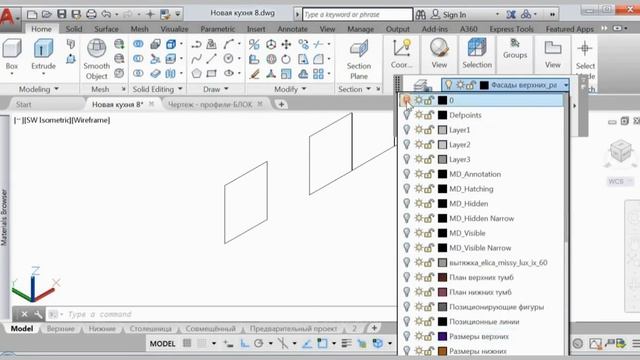Image resolution: width=640 pixels, height=360 pixels.
Task: Click the search binoculars icon
Action: click(421, 15)
